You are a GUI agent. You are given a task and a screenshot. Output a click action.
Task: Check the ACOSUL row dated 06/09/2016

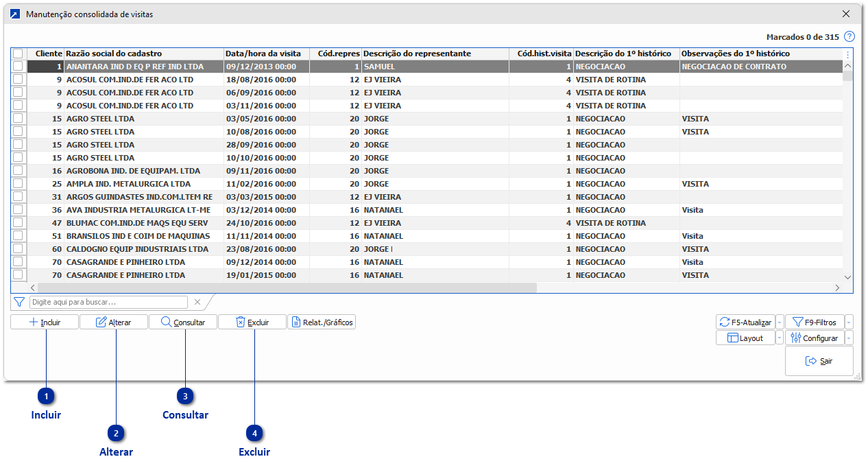point(18,93)
